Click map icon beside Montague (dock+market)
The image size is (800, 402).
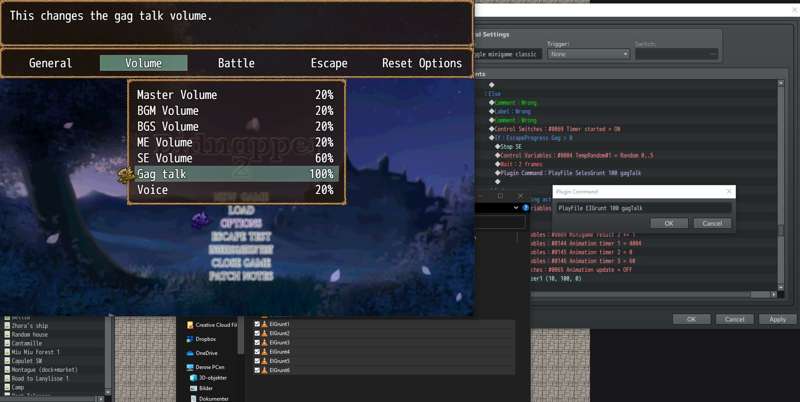pyautogui.click(x=7, y=369)
